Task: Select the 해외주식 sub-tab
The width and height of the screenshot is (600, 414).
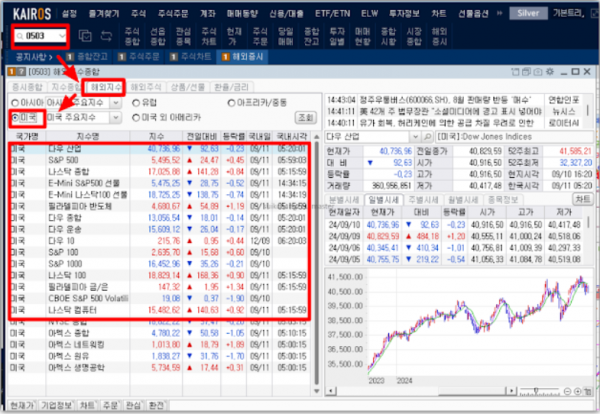Action: (x=146, y=87)
